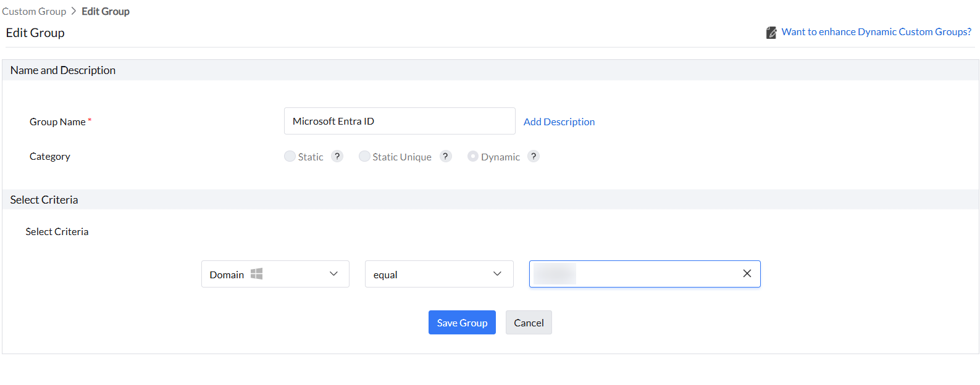Go back to Custom Group breadcrumb
The width and height of the screenshot is (980, 385).
34,11
